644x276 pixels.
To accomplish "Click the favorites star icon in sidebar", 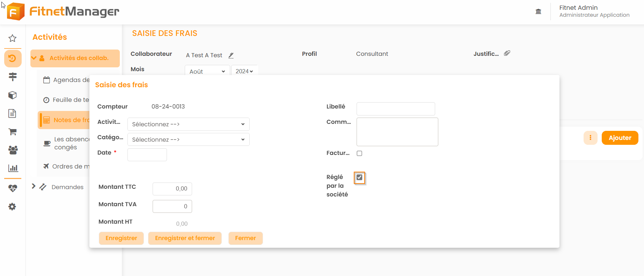I will (x=13, y=38).
